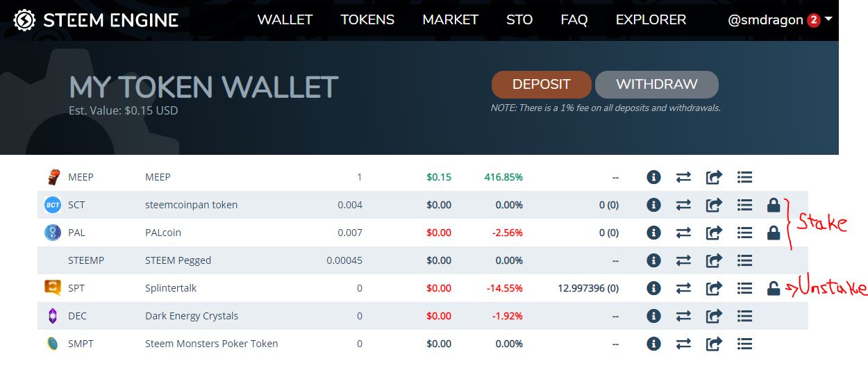Open the STO menu item
Viewport: 868px width, 377px height.
tap(519, 20)
